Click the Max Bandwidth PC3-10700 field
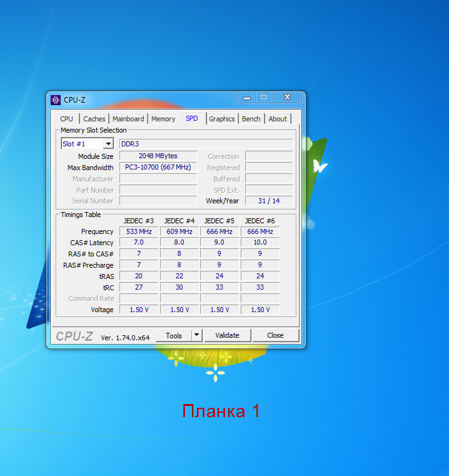The width and height of the screenshot is (449, 476). (x=158, y=168)
